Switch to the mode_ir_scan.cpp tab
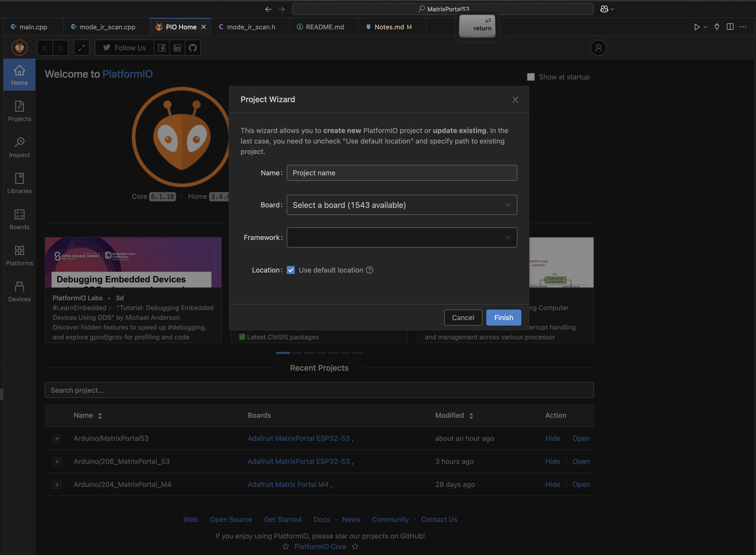The image size is (756, 555). pyautogui.click(x=107, y=27)
